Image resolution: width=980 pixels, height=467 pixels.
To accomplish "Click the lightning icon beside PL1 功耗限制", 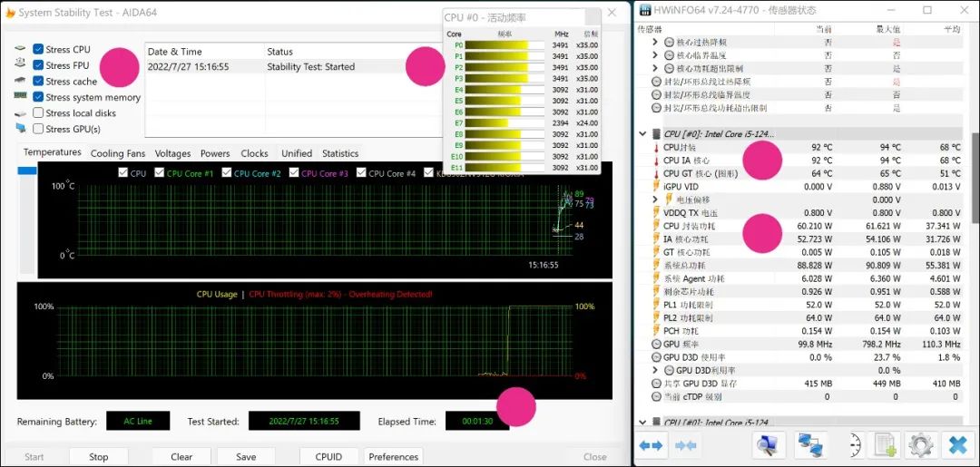I will pyautogui.click(x=656, y=305).
